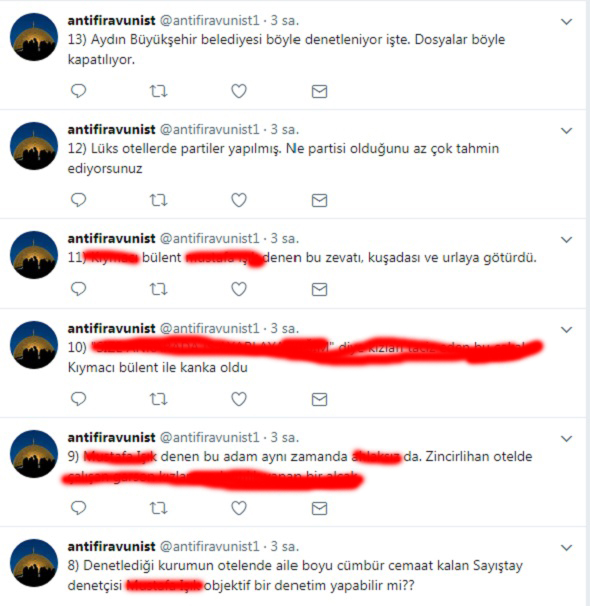The width and height of the screenshot is (590, 606).
Task: Send tweet 10 via direct message envelope
Action: [320, 399]
